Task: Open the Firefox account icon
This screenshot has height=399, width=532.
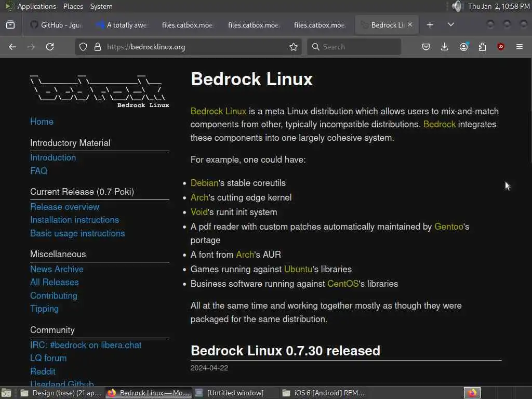Action: [x=463, y=47]
